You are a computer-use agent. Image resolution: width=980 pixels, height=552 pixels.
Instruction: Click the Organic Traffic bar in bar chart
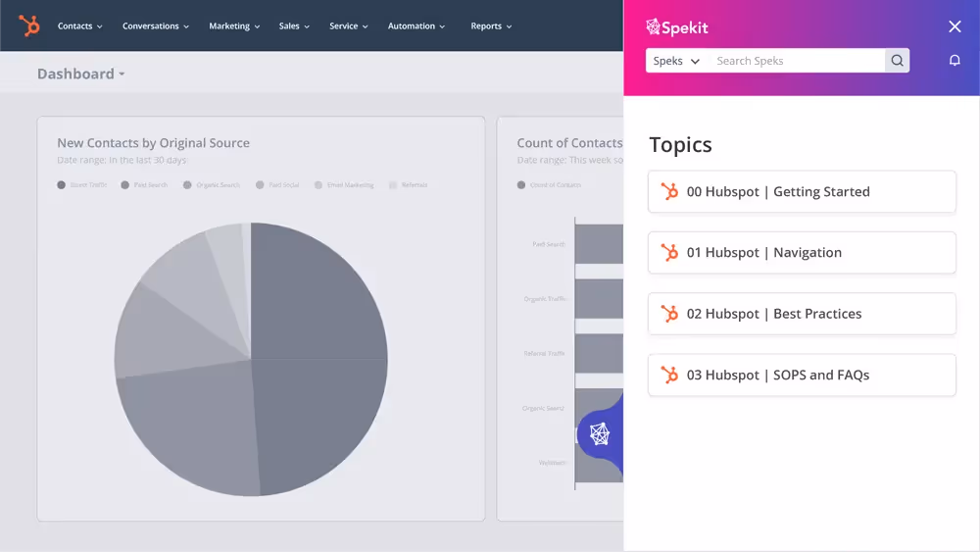click(x=599, y=299)
